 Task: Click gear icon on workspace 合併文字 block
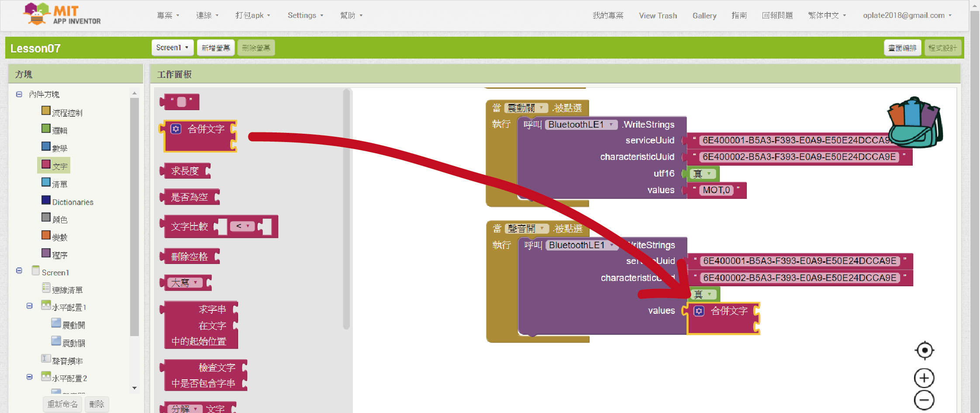click(x=699, y=311)
